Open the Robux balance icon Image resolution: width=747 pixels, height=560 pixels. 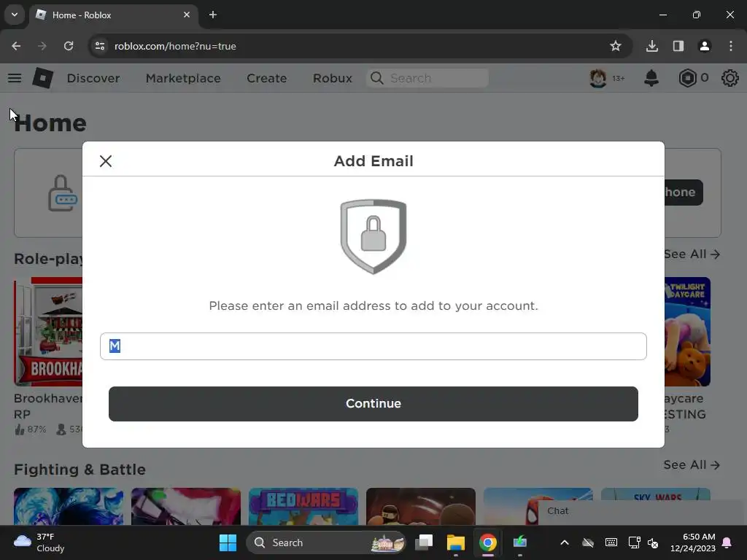point(687,78)
